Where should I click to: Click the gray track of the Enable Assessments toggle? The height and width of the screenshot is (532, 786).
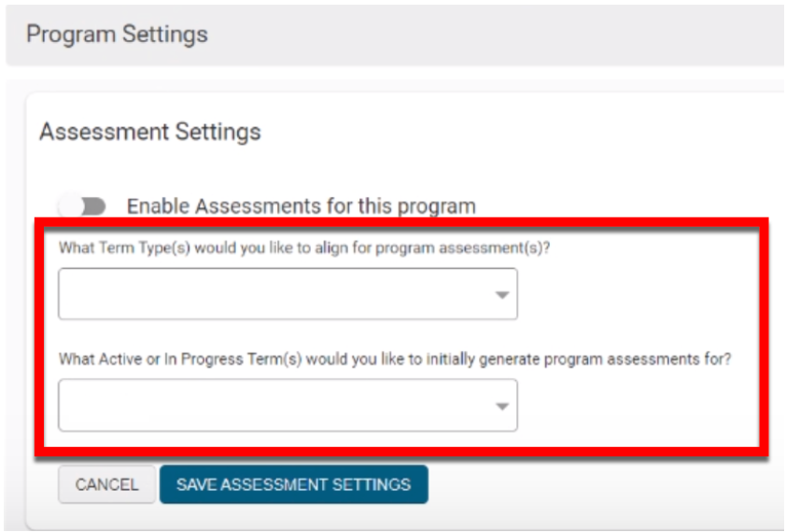click(95, 206)
